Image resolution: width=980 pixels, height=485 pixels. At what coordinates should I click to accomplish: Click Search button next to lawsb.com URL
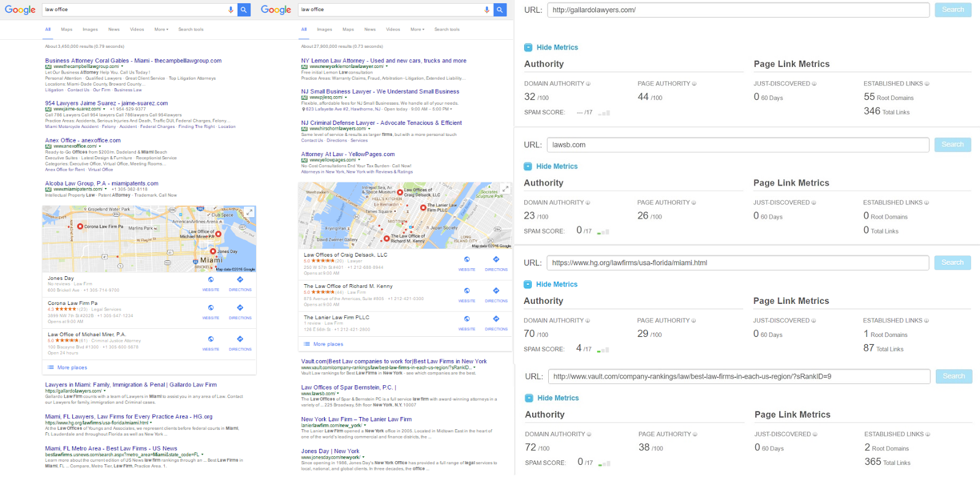[x=952, y=145]
